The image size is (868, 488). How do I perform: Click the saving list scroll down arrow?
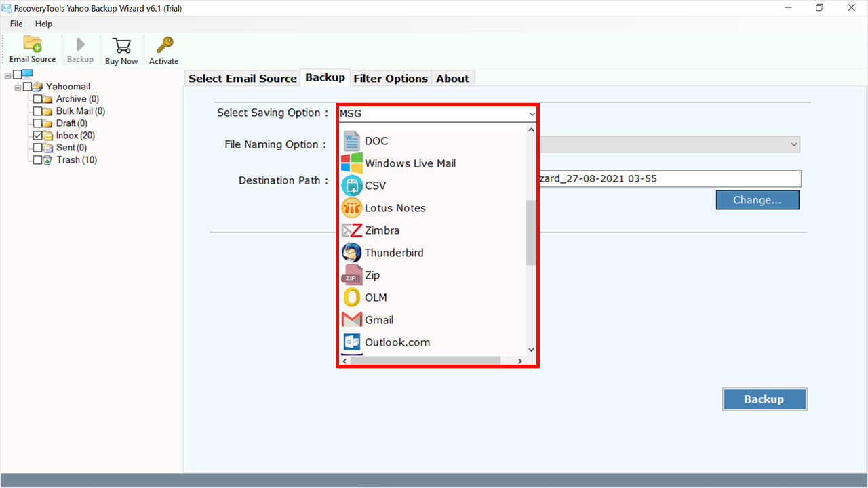coord(531,350)
